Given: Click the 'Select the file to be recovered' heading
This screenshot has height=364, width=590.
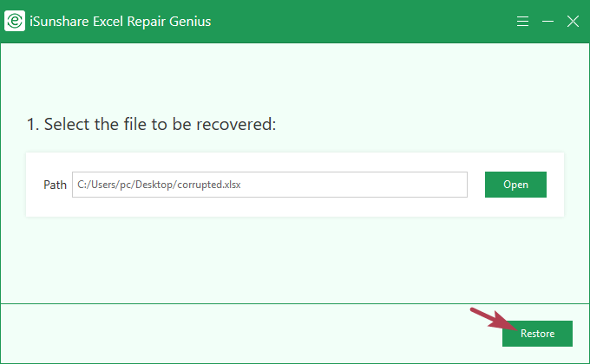Looking at the screenshot, I should (151, 125).
